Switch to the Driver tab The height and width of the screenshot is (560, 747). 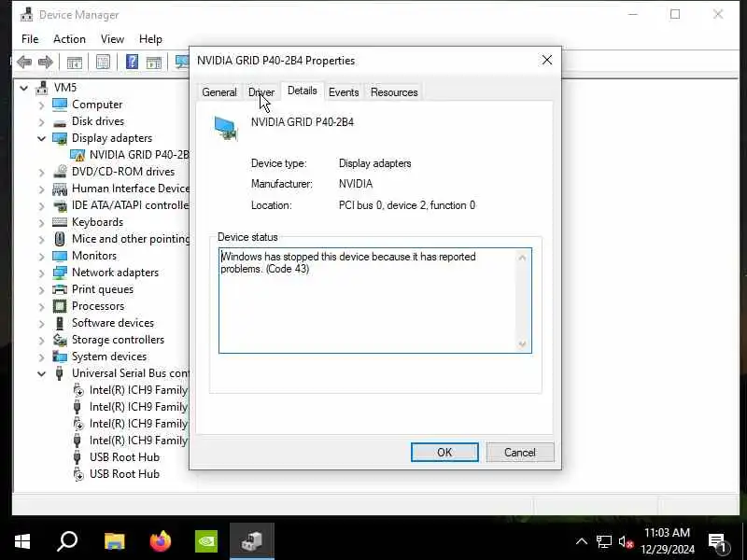[261, 91]
